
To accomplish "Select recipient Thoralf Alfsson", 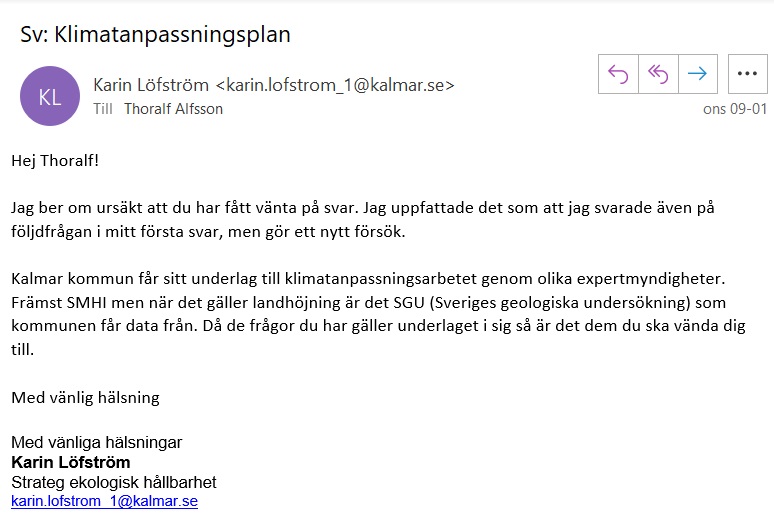I will coord(173,109).
